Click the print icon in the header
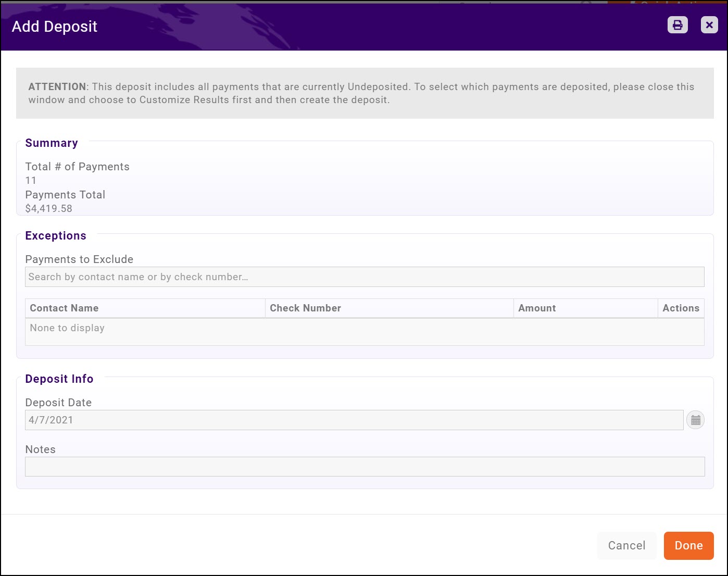This screenshot has width=728, height=576. click(x=677, y=24)
